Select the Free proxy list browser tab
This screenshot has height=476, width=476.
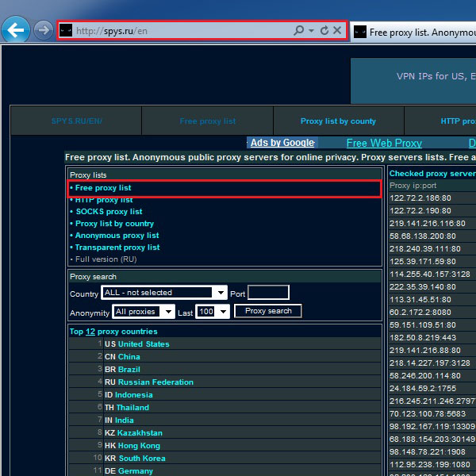tap(413, 33)
